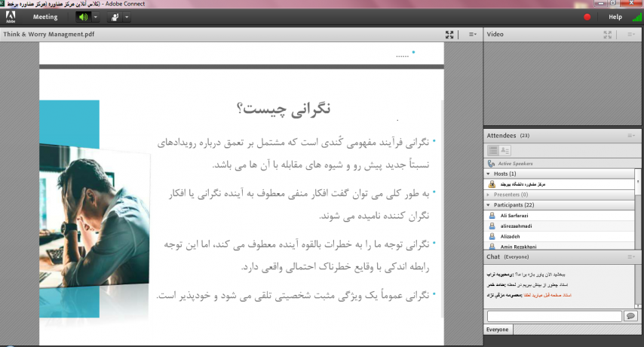Click the slide heading نگرانی چیست؟
Image resolution: width=644 pixels, height=347 pixels.
pyautogui.click(x=284, y=109)
